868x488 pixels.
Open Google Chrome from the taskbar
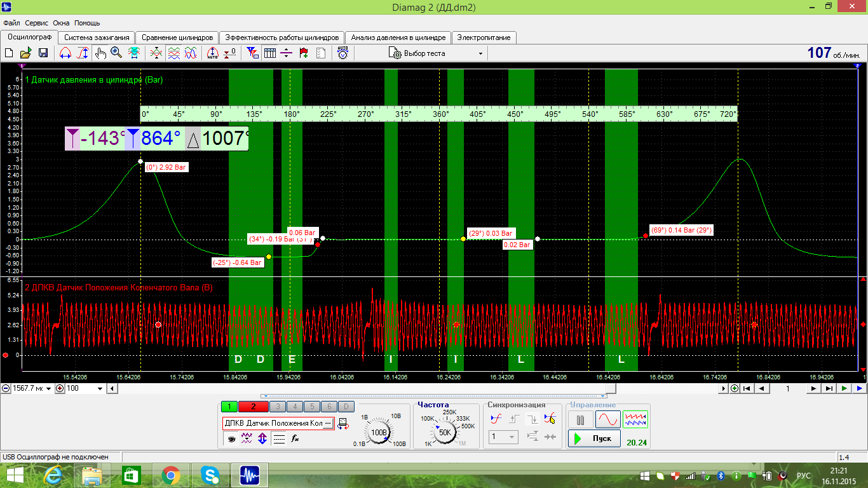(170, 475)
